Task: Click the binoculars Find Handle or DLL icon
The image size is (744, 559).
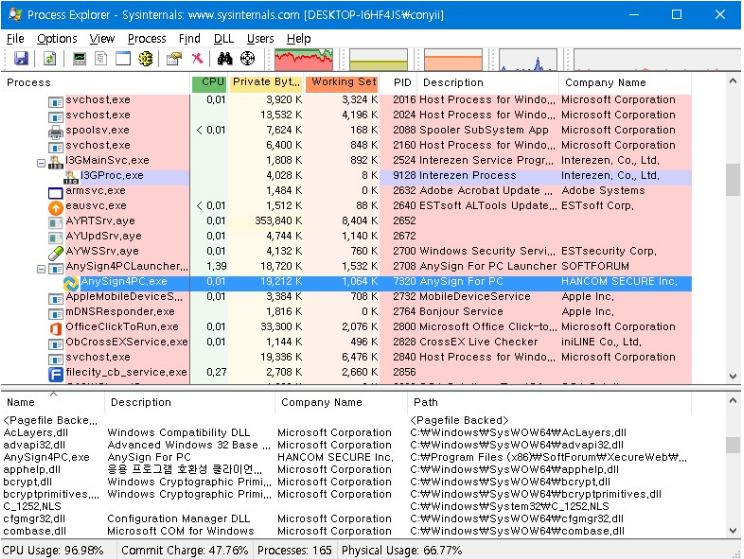Action: click(225, 59)
